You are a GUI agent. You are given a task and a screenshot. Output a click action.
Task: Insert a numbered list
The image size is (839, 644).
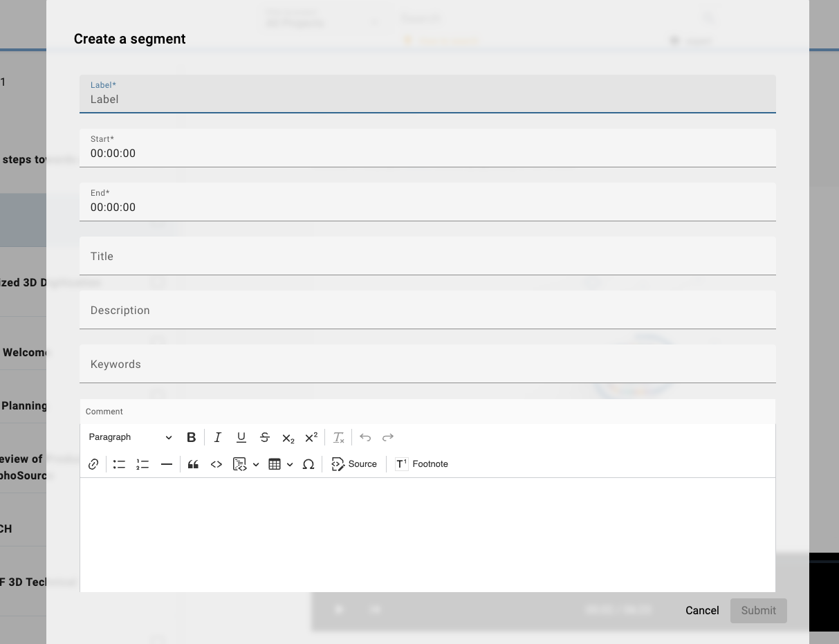click(142, 464)
